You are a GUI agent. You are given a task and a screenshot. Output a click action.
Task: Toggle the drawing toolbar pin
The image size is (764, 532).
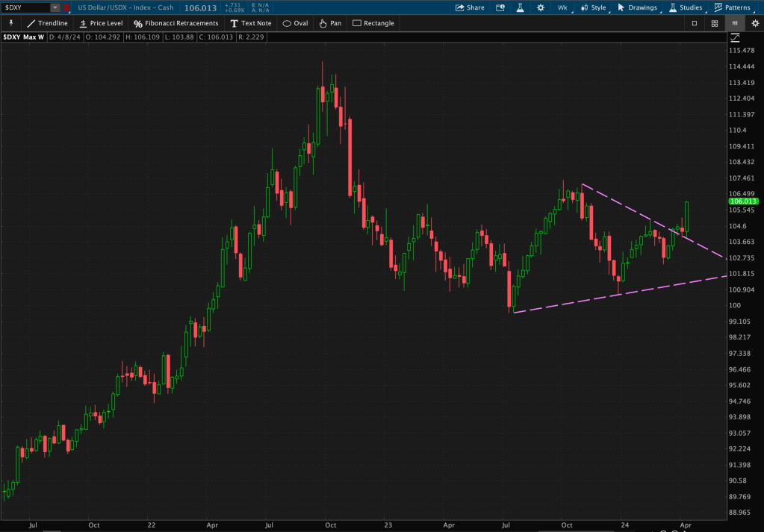(10, 23)
